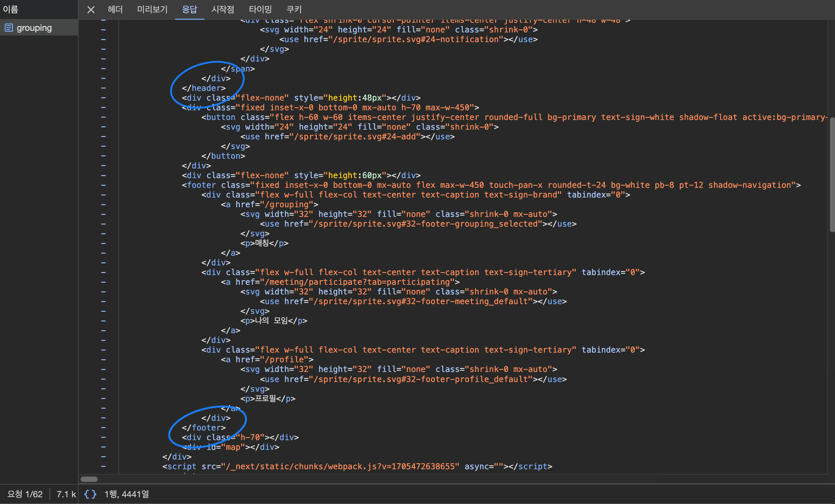Image resolution: width=835 pixels, height=504 pixels.
Task: Click the sprite.svg#24-add use line
Action: (347, 137)
